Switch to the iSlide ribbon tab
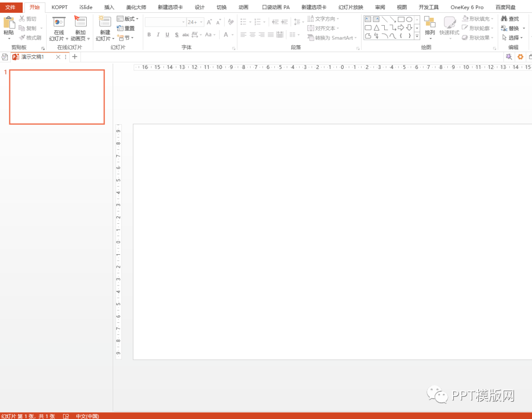 pyautogui.click(x=86, y=7)
